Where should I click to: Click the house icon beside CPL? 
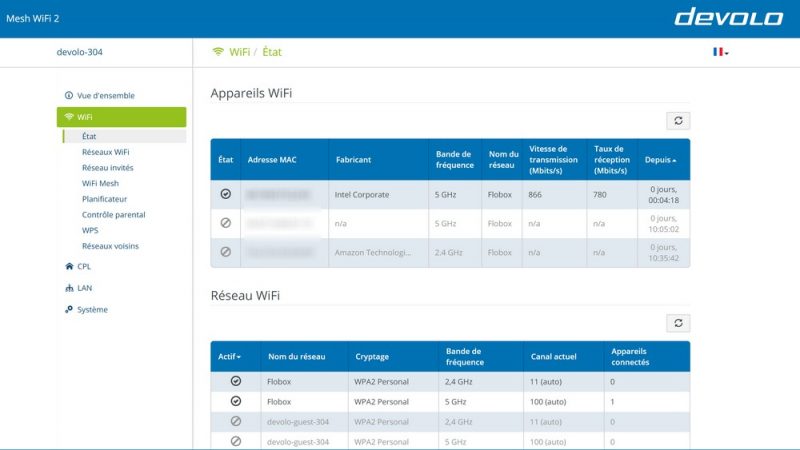69,266
